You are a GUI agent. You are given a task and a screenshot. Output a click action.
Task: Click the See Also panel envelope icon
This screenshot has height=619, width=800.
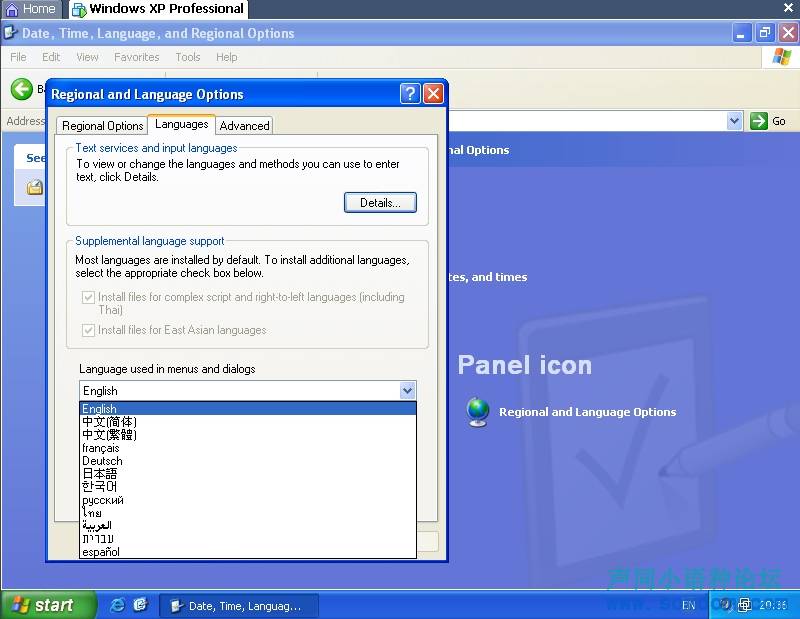point(35,187)
